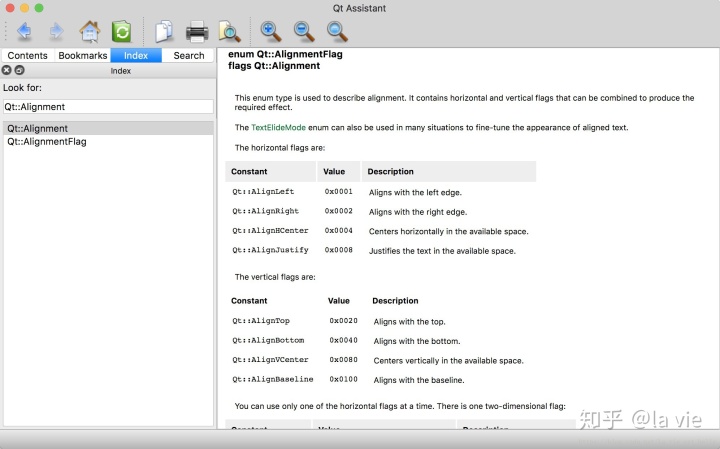The height and width of the screenshot is (449, 720).
Task: Click the value 0x0080
Action: [x=343, y=359]
